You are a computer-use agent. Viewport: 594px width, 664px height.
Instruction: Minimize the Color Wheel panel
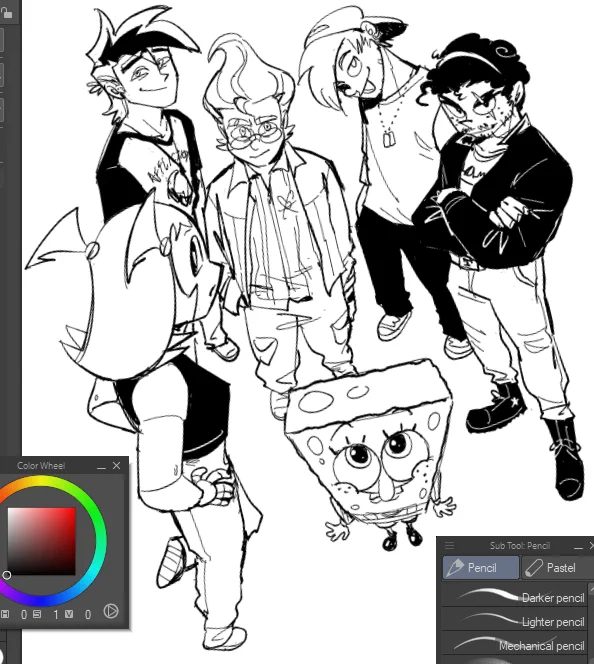[101, 467]
